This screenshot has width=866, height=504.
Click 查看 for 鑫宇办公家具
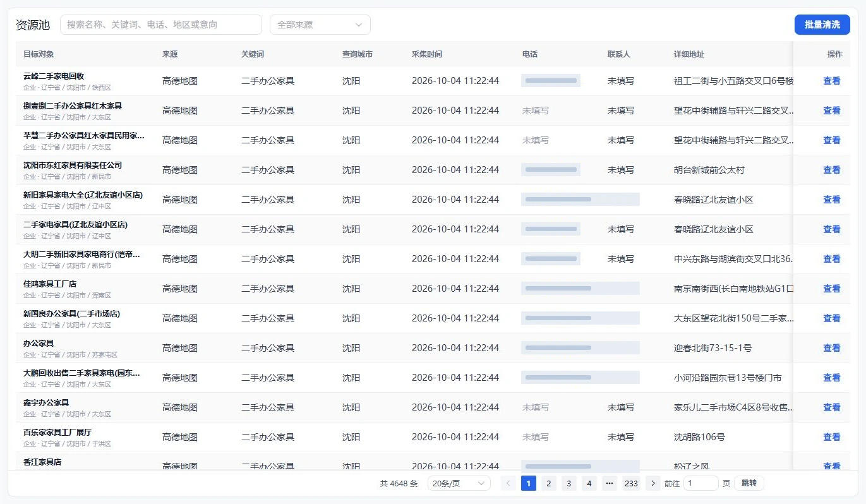832,407
